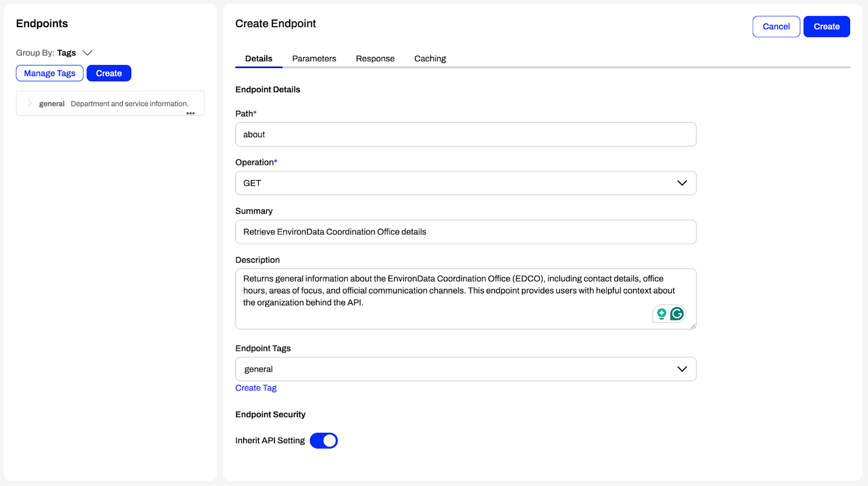Click the Grammarly G icon in Description
The image size is (868, 486).
(x=676, y=314)
